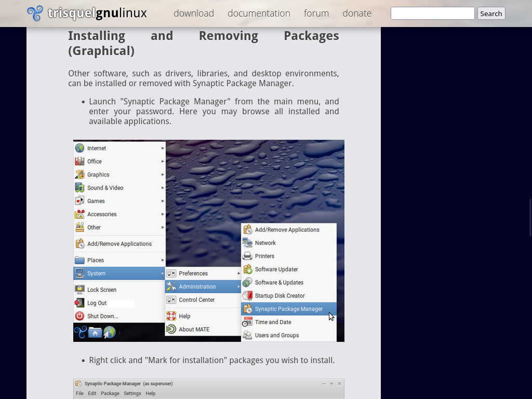Viewport: 532px width, 399px height.
Task: Open the Settings menu in Synaptic window
Action: click(x=132, y=393)
